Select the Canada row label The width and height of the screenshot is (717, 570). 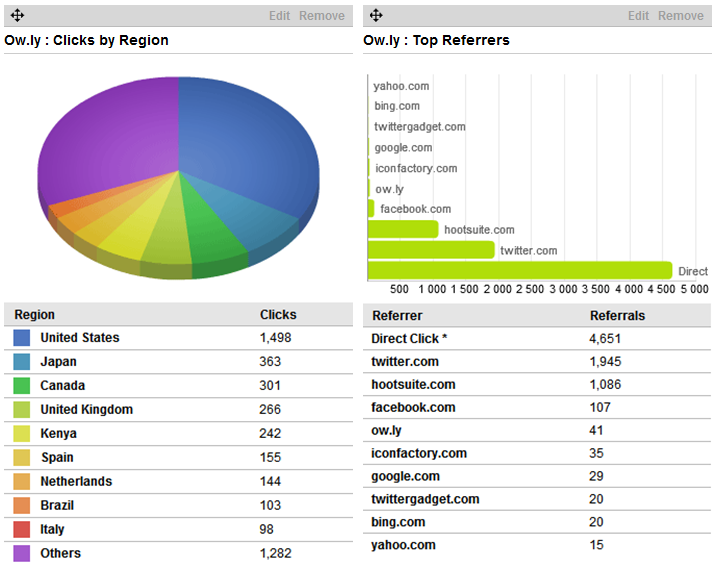point(63,386)
